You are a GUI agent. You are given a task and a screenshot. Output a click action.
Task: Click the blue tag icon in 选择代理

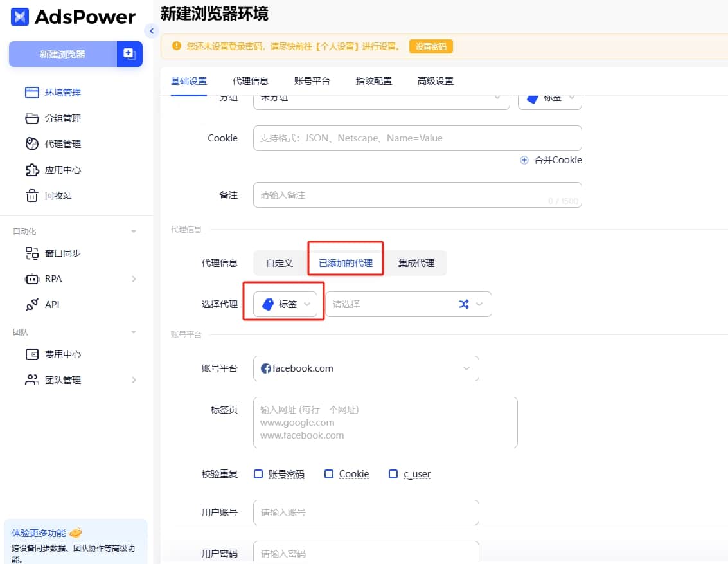(x=268, y=304)
